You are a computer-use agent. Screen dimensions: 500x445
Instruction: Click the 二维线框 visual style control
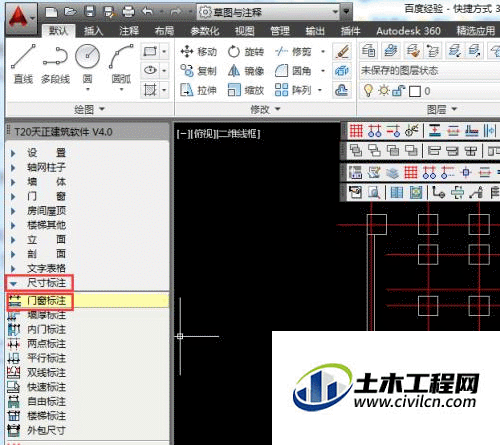(x=238, y=134)
